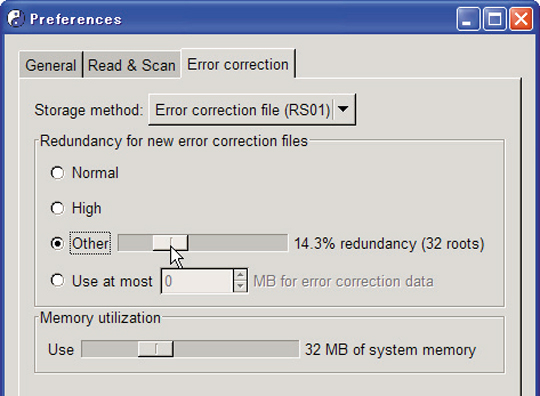Open the Read & Scan tab
The height and width of the screenshot is (396, 540).
[132, 65]
